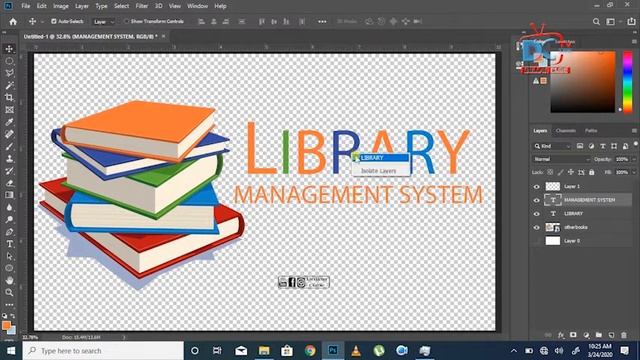640x360 pixels.
Task: Select the Eraser tool
Action: (x=9, y=183)
